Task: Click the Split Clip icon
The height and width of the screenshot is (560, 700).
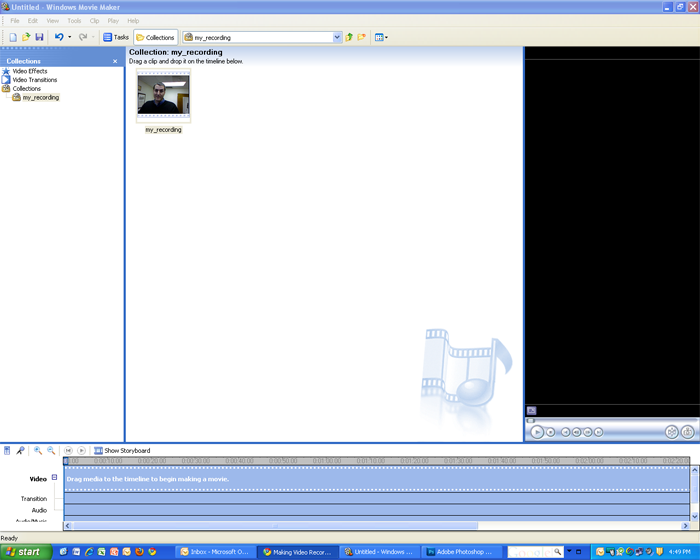Action: tap(671, 432)
